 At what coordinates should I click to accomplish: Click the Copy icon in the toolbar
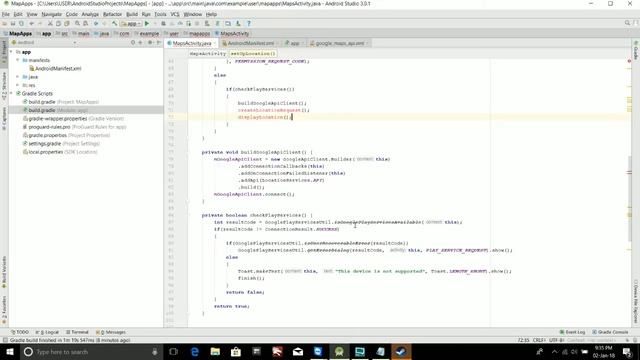click(59, 24)
